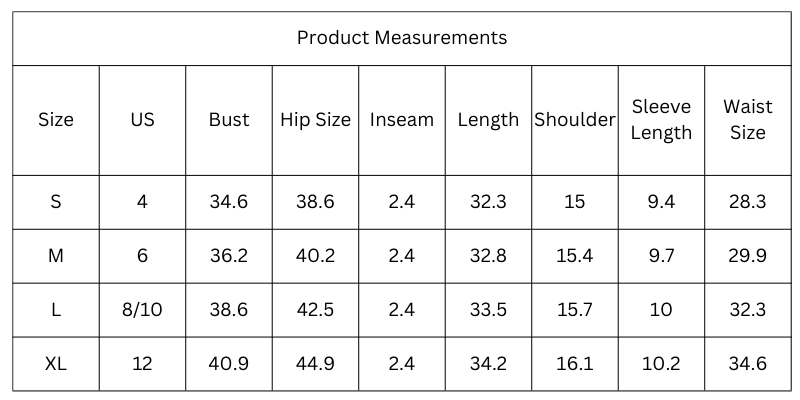800x400 pixels.
Task: Click the Product Measurements title cell
Action: pos(402,38)
